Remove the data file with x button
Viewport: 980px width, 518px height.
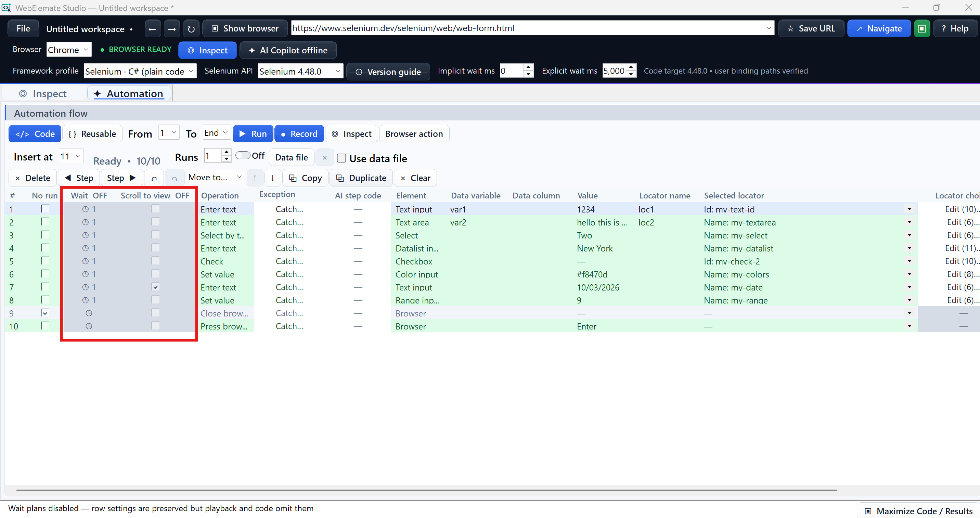[x=324, y=158]
